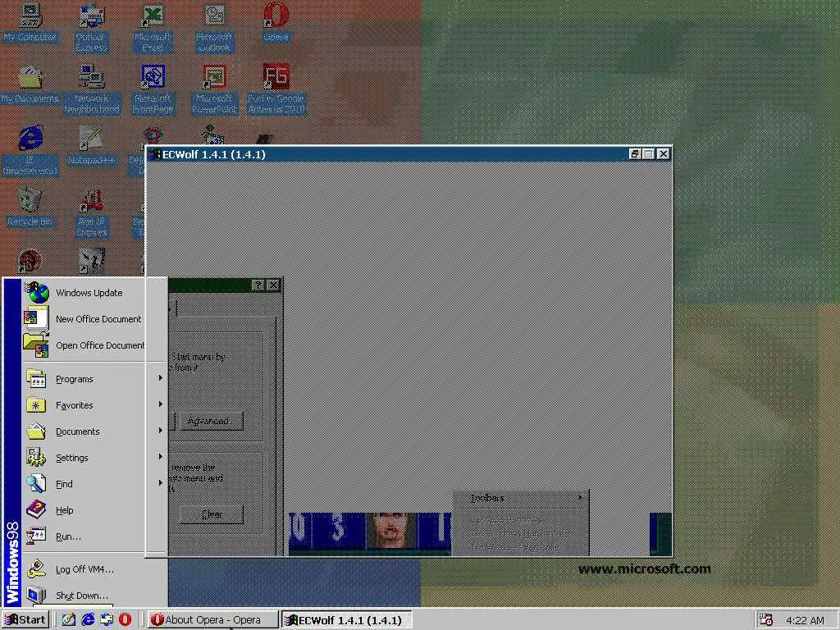The width and height of the screenshot is (840, 630).
Task: Launch Internet Explorer from quick launch
Action: pos(87,619)
